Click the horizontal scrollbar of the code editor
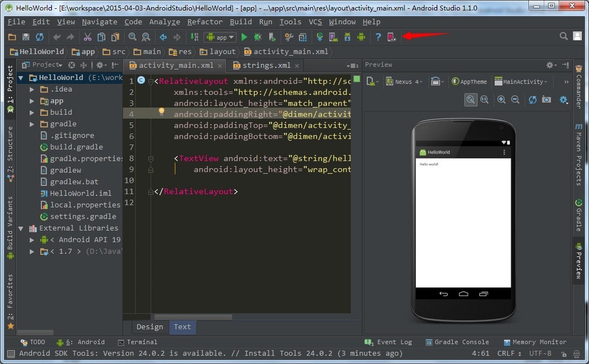The height and width of the screenshot is (364, 589). [x=193, y=317]
